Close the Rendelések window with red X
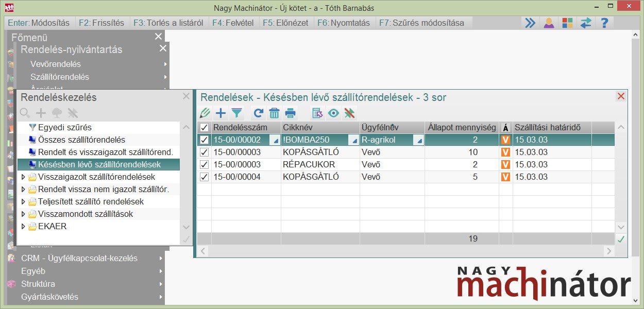Screen dimensions: 644x309 [621, 96]
